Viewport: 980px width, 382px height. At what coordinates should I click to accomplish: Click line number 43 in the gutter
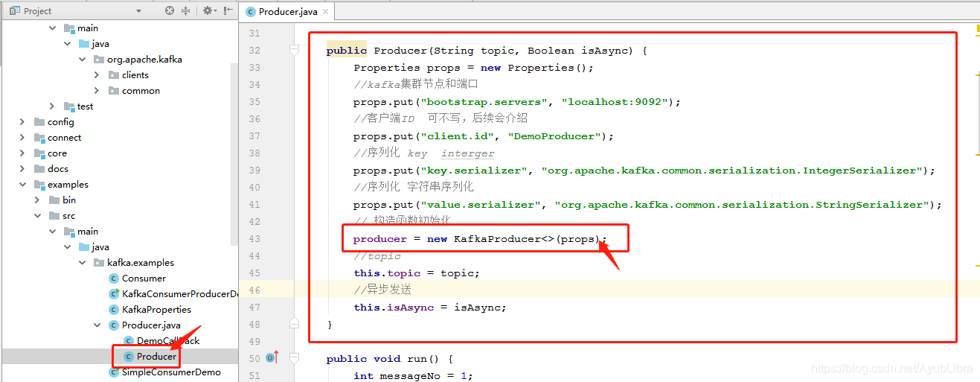(254, 239)
